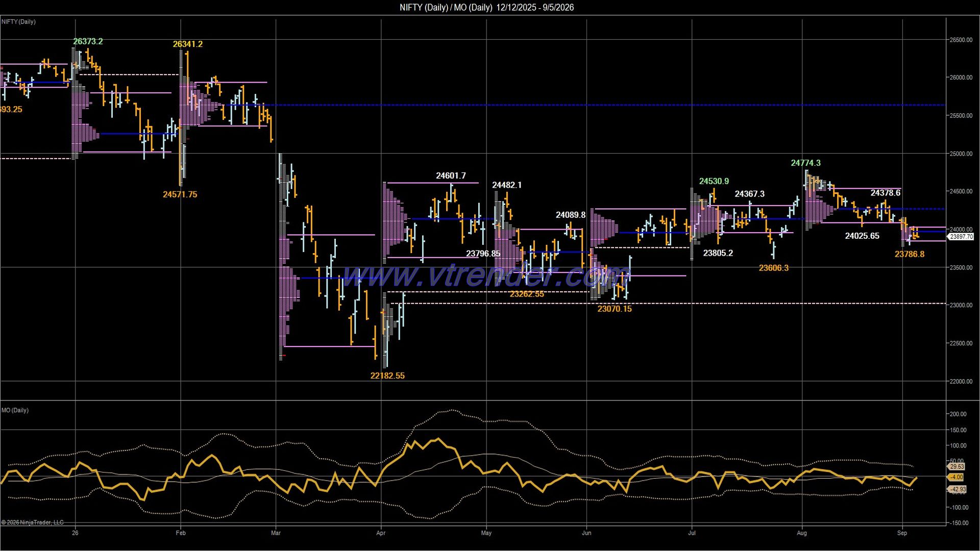Click the 24025.65 price label
Image resolution: width=980 pixels, height=551 pixels.
click(862, 236)
